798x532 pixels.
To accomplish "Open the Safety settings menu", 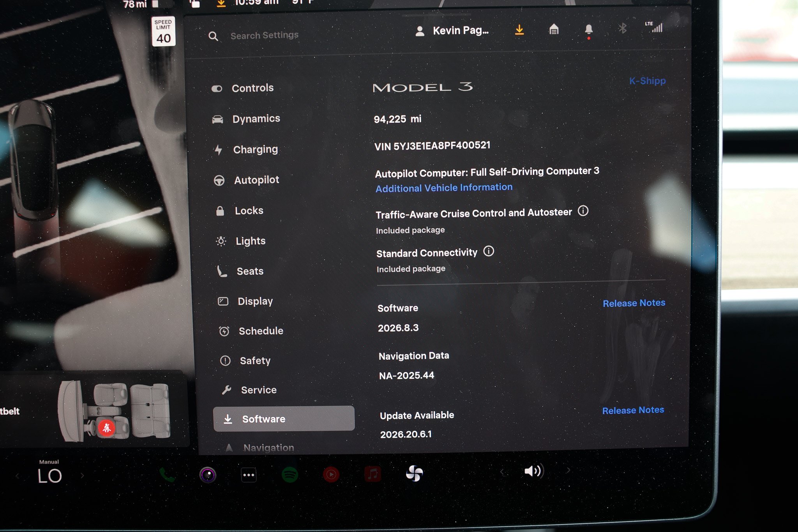I will [245, 361].
